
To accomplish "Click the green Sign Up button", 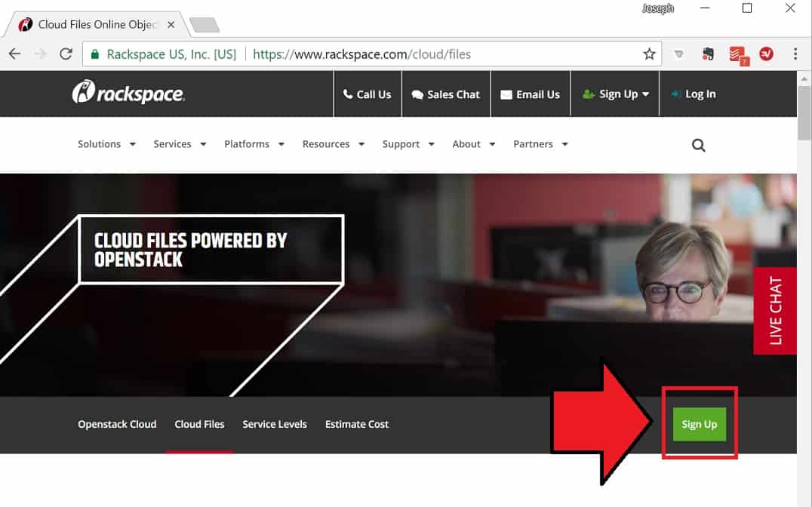I will [699, 424].
